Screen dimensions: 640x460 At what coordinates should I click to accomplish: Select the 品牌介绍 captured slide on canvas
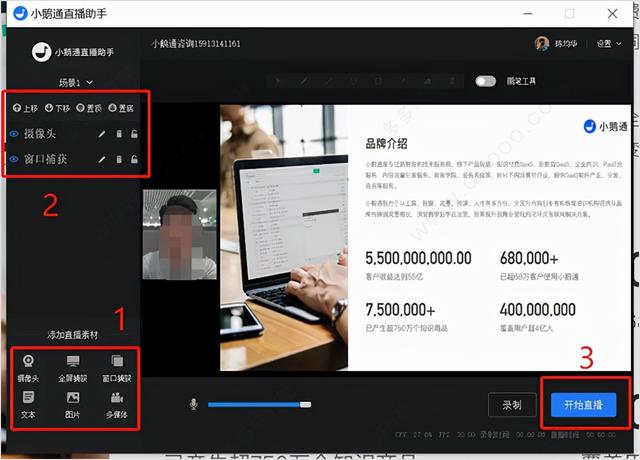[426, 238]
